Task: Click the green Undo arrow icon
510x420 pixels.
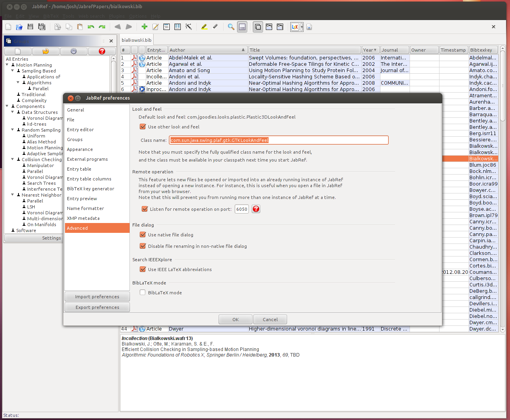Action: pyautogui.click(x=91, y=27)
